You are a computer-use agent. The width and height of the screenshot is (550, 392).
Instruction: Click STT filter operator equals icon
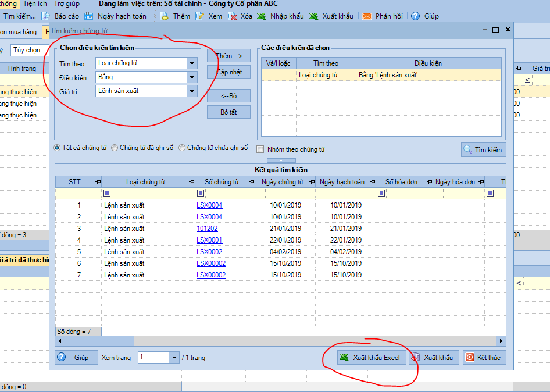pos(61,193)
